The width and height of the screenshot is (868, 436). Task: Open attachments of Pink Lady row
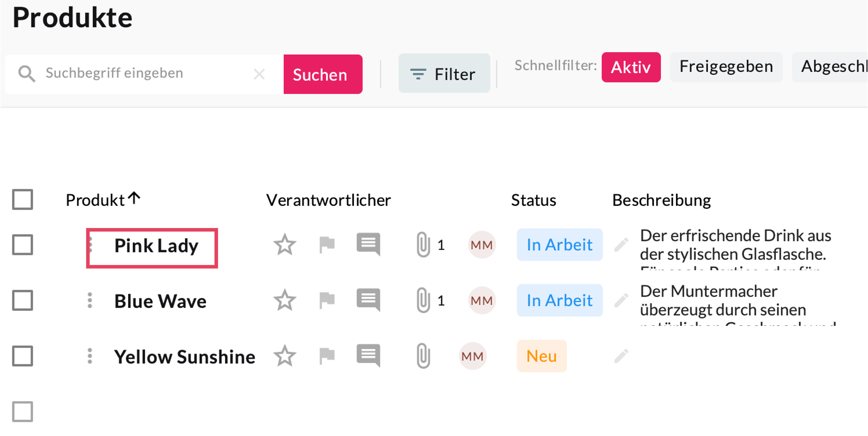point(423,245)
